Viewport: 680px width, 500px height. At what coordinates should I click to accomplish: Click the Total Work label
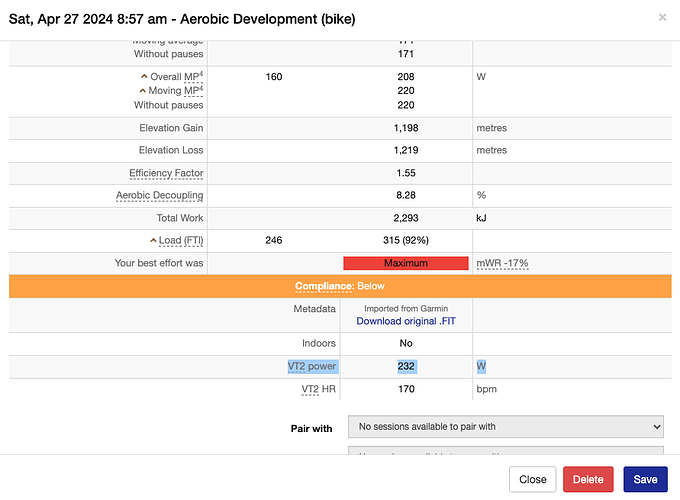(180, 218)
